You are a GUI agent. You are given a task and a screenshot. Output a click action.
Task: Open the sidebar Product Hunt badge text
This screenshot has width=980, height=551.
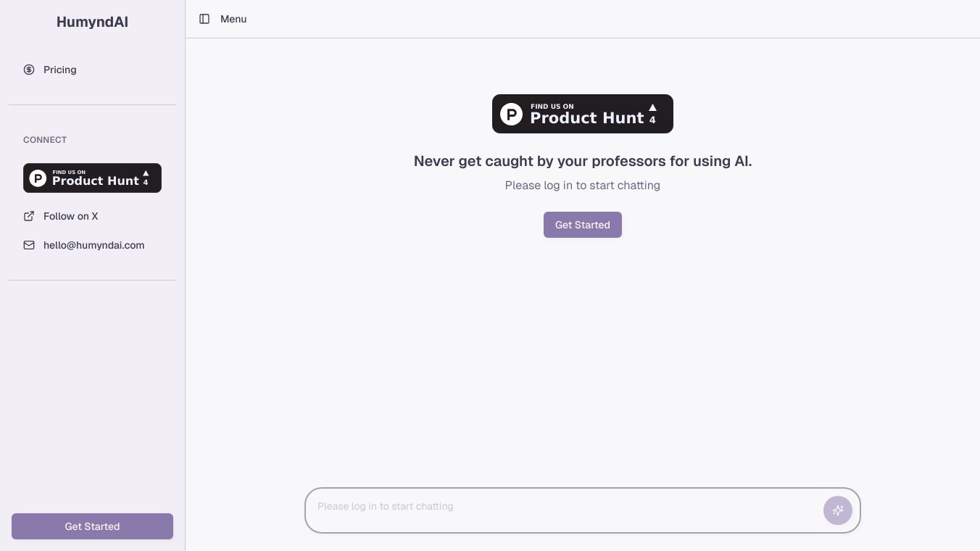pos(95,181)
